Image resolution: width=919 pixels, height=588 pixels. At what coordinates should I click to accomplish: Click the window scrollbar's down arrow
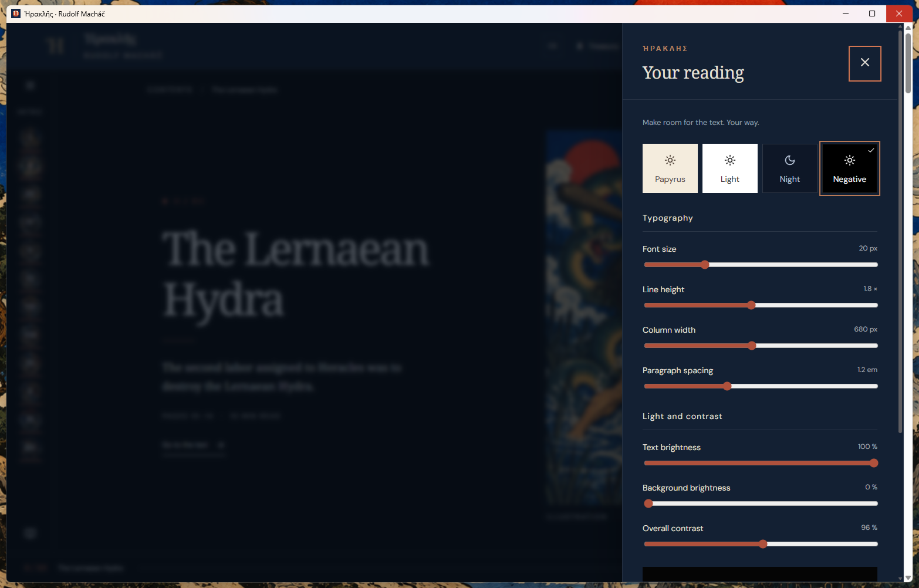pyautogui.click(x=908, y=578)
